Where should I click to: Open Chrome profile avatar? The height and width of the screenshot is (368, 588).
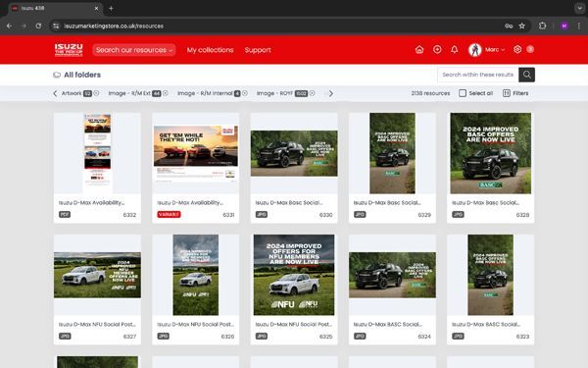tap(564, 26)
